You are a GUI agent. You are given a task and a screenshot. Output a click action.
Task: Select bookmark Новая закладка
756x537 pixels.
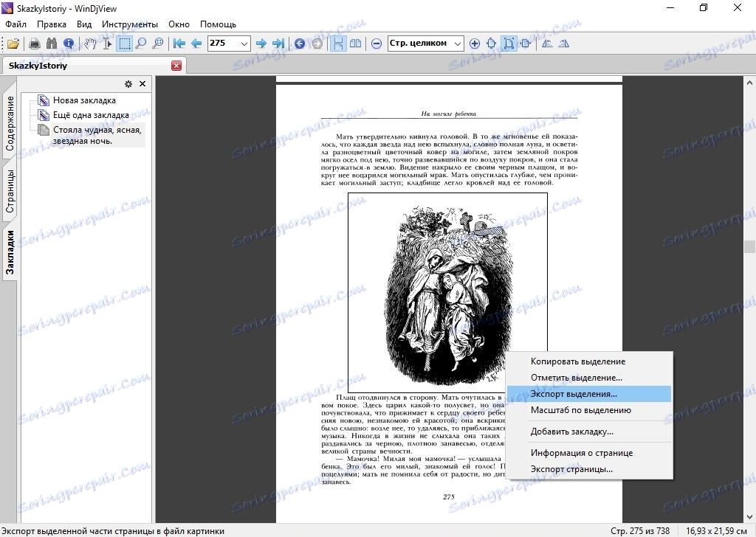point(83,100)
